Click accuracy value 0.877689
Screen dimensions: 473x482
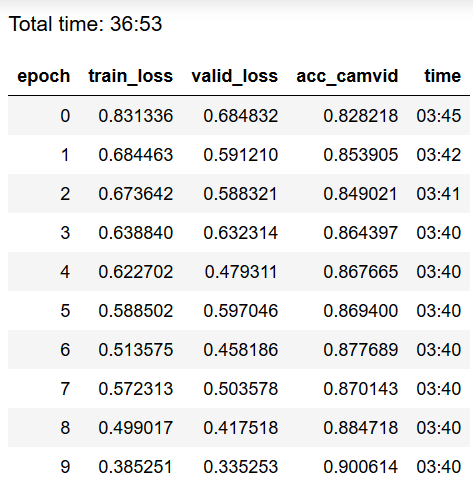361,350
